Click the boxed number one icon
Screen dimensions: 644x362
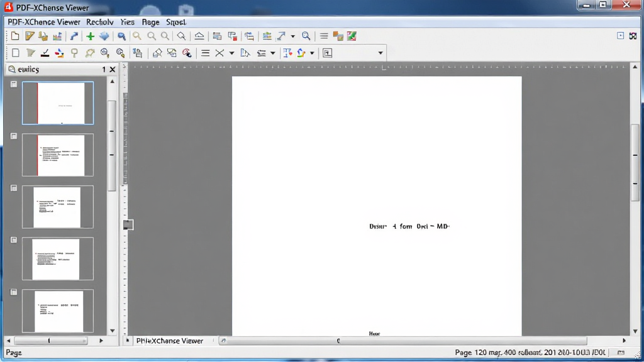327,53
